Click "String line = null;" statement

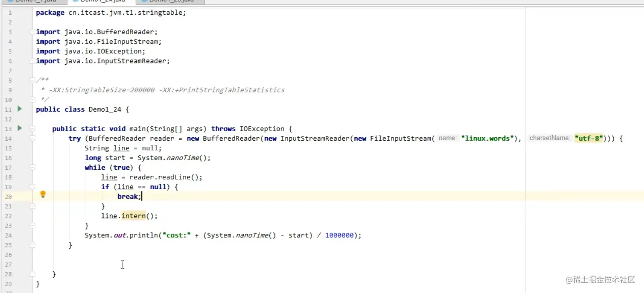point(123,148)
